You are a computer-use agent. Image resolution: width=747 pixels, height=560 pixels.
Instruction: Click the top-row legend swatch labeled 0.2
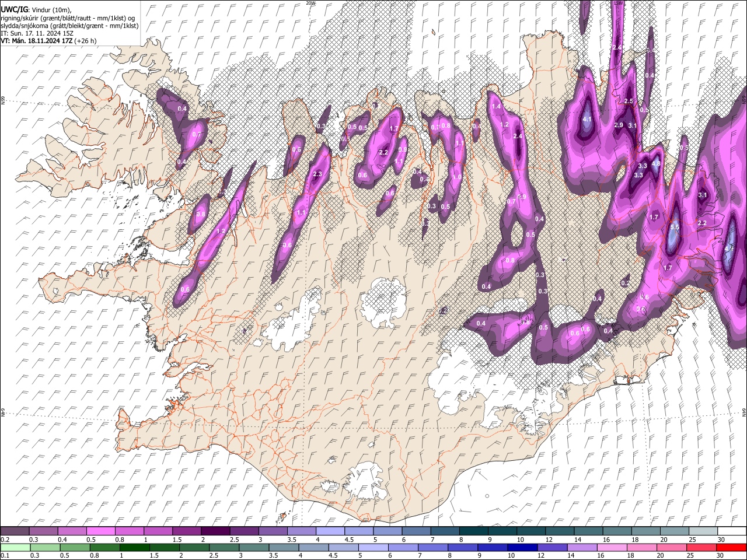(15, 531)
